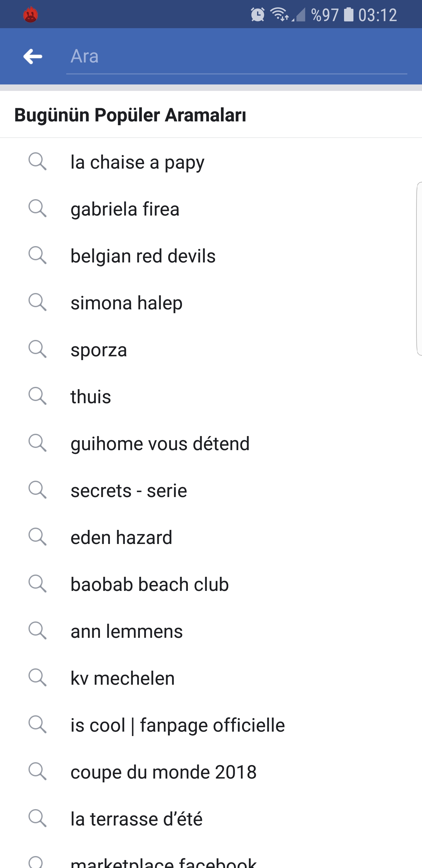Select the 'secrets - serie' search entry
422x868 pixels.
pyautogui.click(x=211, y=490)
